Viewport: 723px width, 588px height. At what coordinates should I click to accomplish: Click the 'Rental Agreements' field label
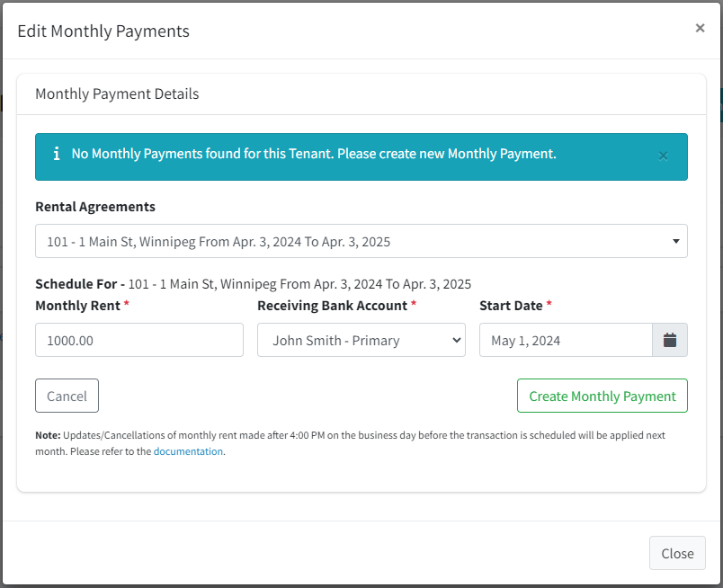[x=95, y=207]
